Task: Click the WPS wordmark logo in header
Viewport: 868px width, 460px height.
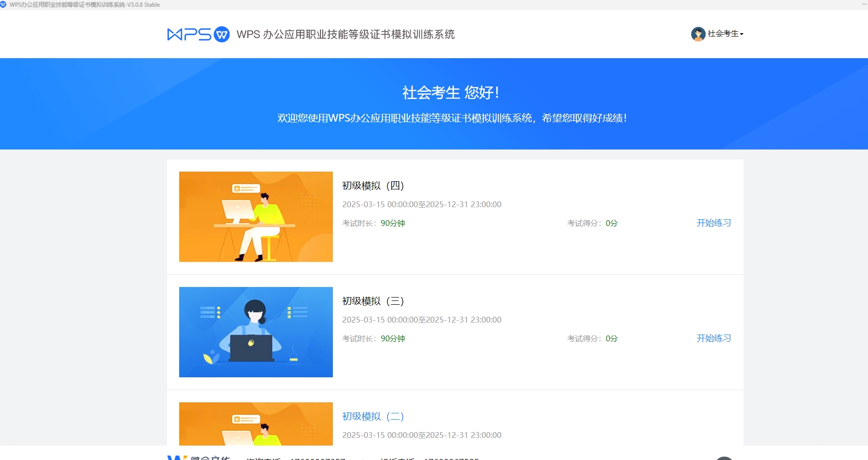Action: point(189,34)
